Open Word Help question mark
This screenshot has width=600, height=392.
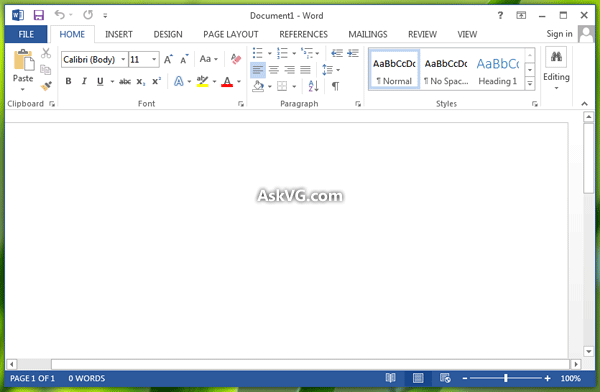500,15
